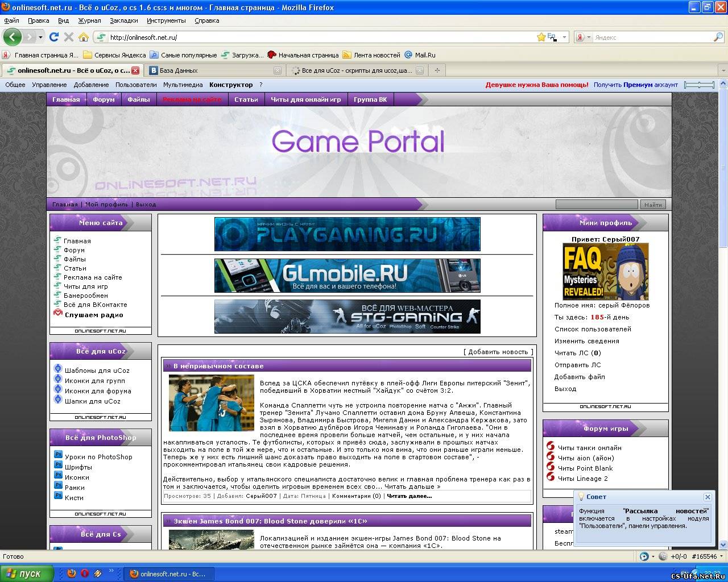Screen dimensions: 728x582
Task: Reload the page with the refresh icon
Action: (54, 37)
